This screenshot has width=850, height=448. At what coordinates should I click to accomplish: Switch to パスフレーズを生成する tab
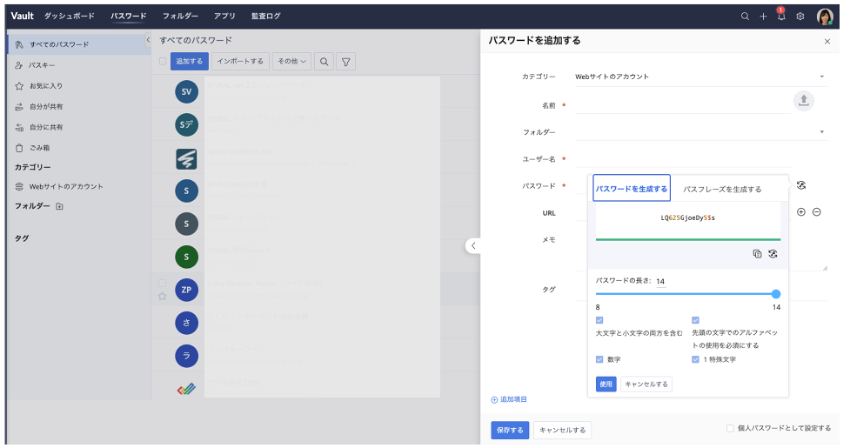click(x=722, y=189)
